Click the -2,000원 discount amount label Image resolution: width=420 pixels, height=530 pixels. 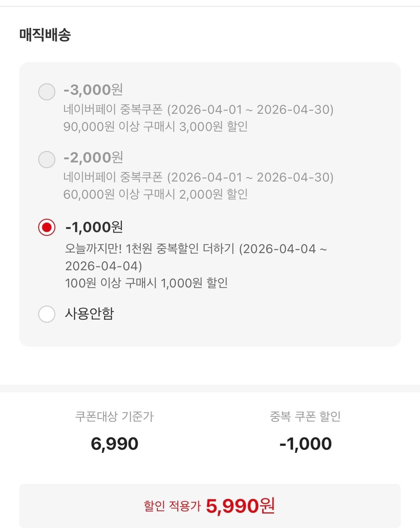point(93,158)
